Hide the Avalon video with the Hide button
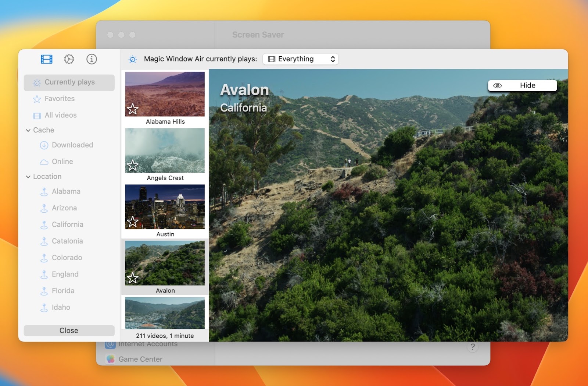 (x=522, y=85)
